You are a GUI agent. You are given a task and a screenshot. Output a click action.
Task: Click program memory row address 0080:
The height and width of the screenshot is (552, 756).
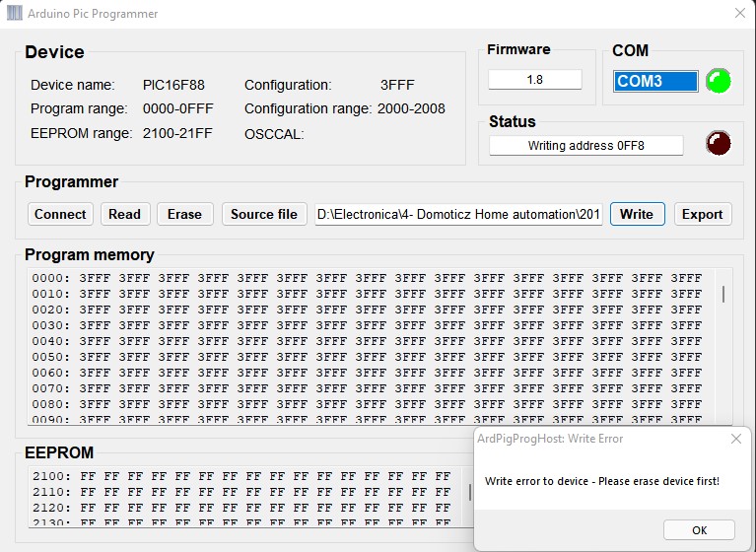tap(51, 404)
